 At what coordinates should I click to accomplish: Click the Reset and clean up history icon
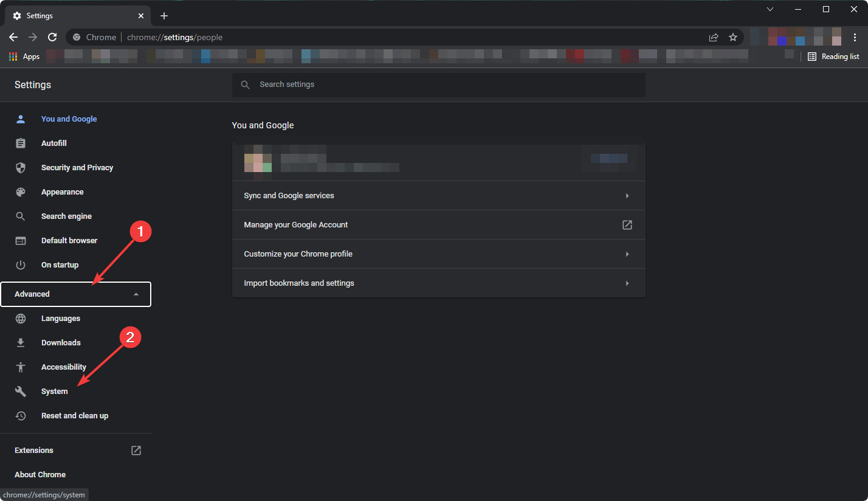tap(21, 416)
